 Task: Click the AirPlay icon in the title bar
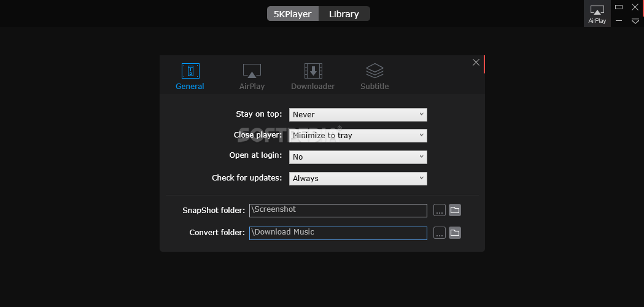tap(597, 14)
